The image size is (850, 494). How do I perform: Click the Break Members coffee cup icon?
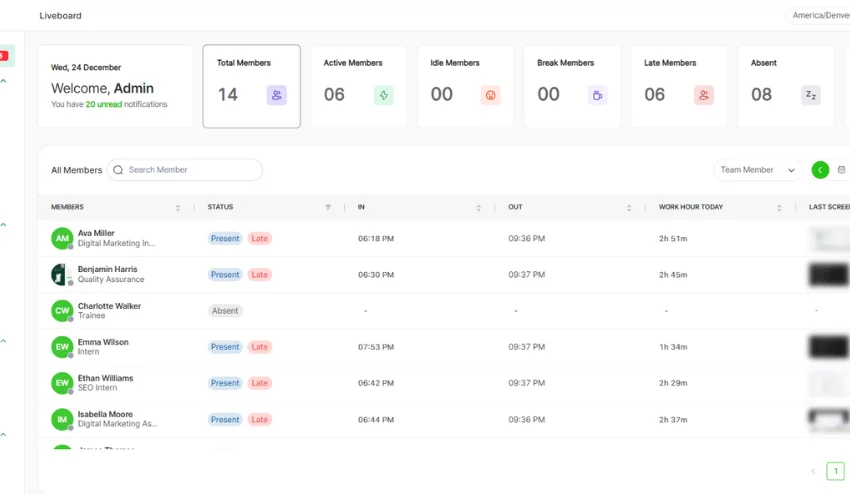(x=598, y=95)
